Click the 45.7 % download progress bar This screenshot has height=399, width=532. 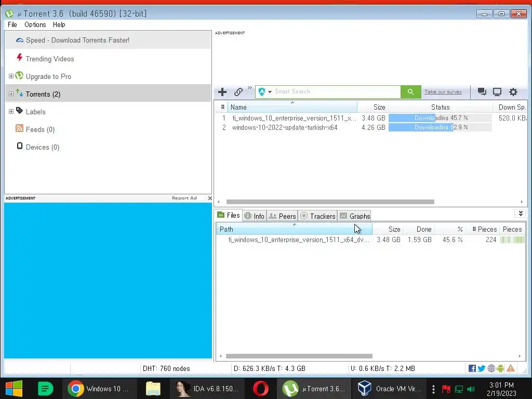coord(440,118)
